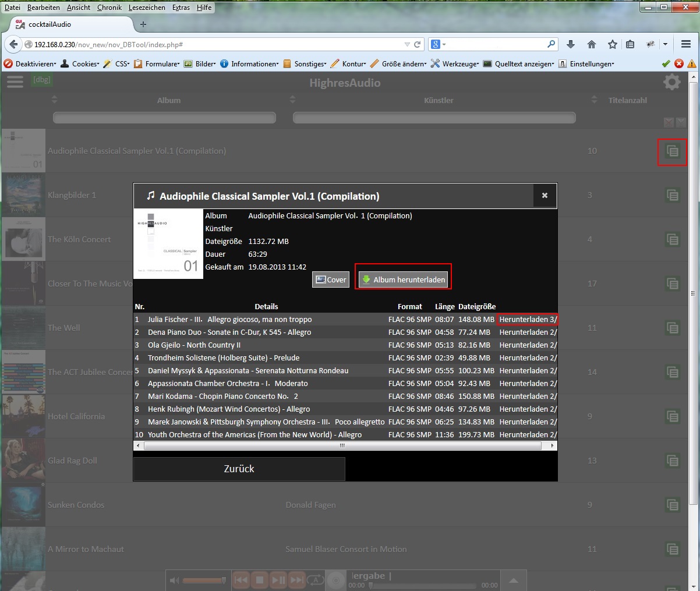Screen dimensions: 700x591
Task: Sort by the Album column arrows
Action: tap(55, 100)
